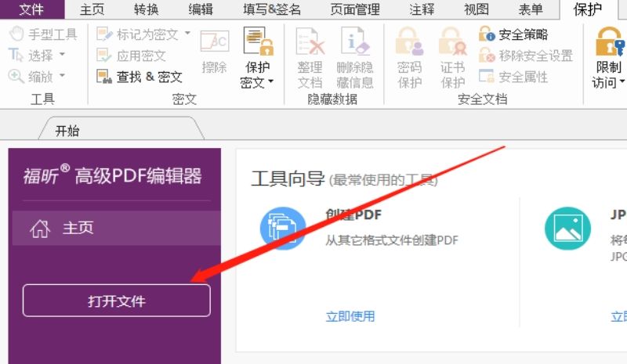The height and width of the screenshot is (364, 627).
Task: Click Certificate Protect (证书保护) icon
Action: 453,41
